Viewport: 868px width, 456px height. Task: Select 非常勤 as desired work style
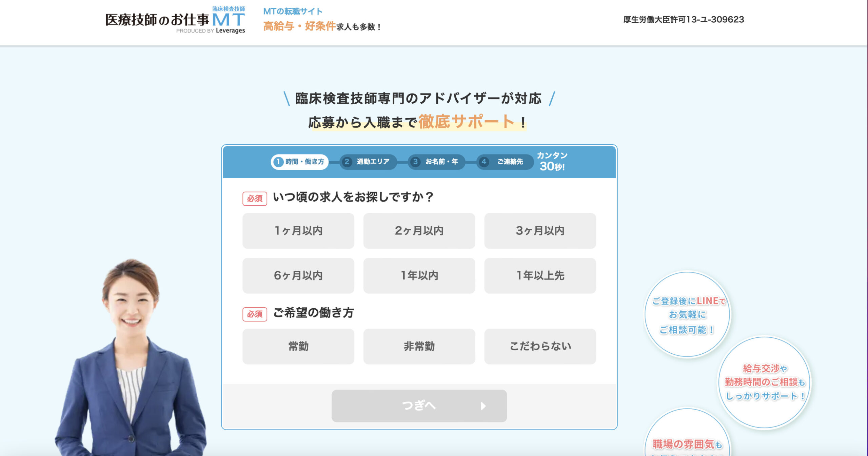pyautogui.click(x=419, y=346)
